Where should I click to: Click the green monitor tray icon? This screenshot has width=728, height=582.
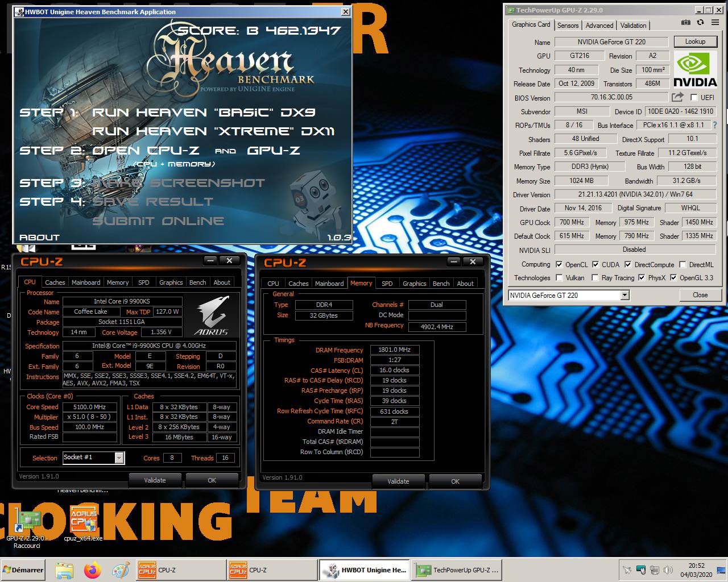click(x=641, y=570)
